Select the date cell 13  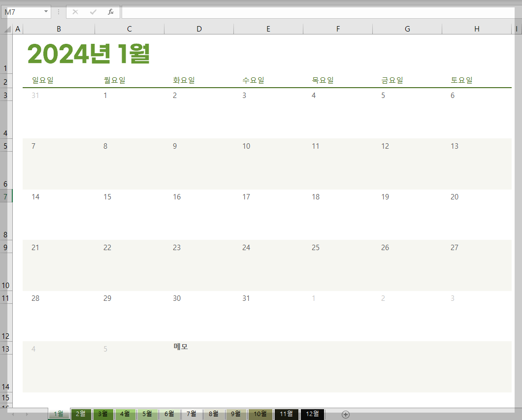pyautogui.click(x=455, y=146)
